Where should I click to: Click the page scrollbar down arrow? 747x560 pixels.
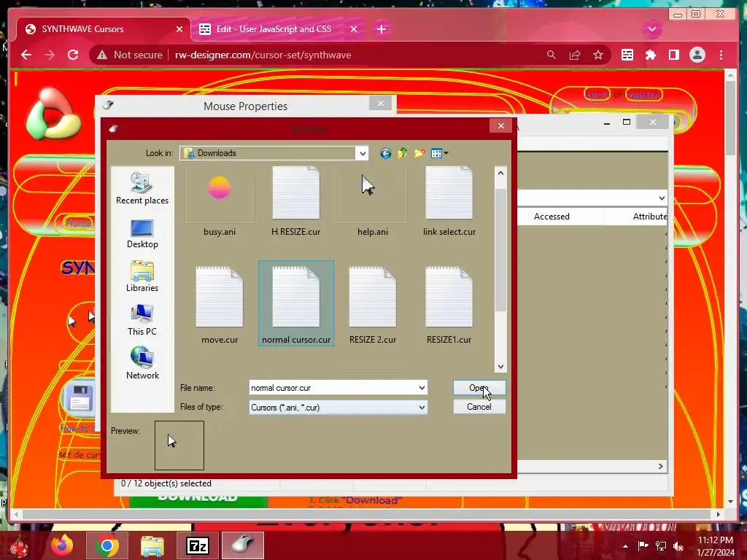pos(730,502)
